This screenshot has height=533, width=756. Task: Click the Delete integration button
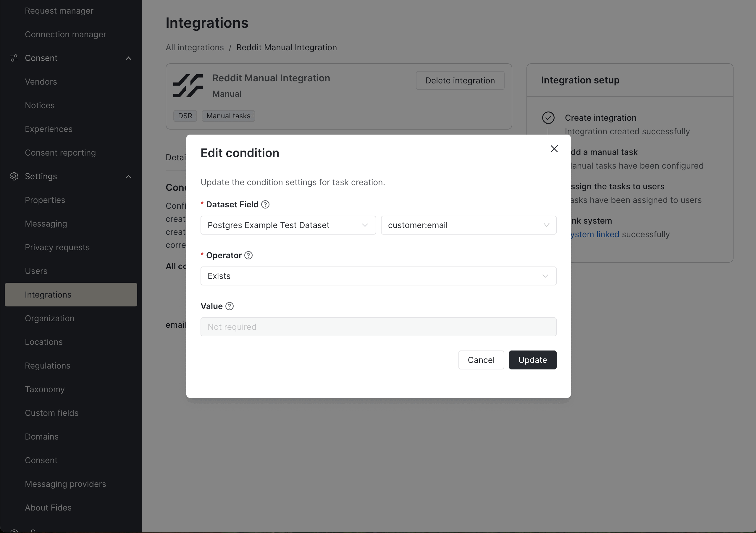[x=460, y=80]
